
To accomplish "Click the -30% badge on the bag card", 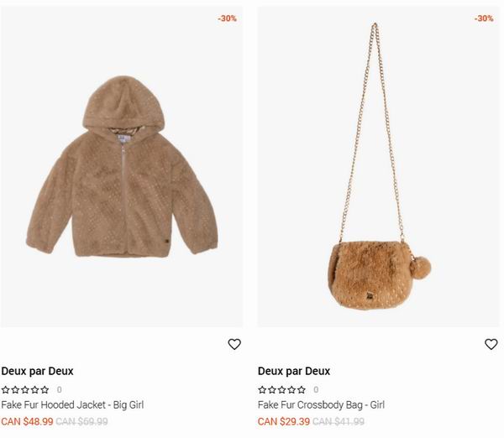I will pos(484,18).
